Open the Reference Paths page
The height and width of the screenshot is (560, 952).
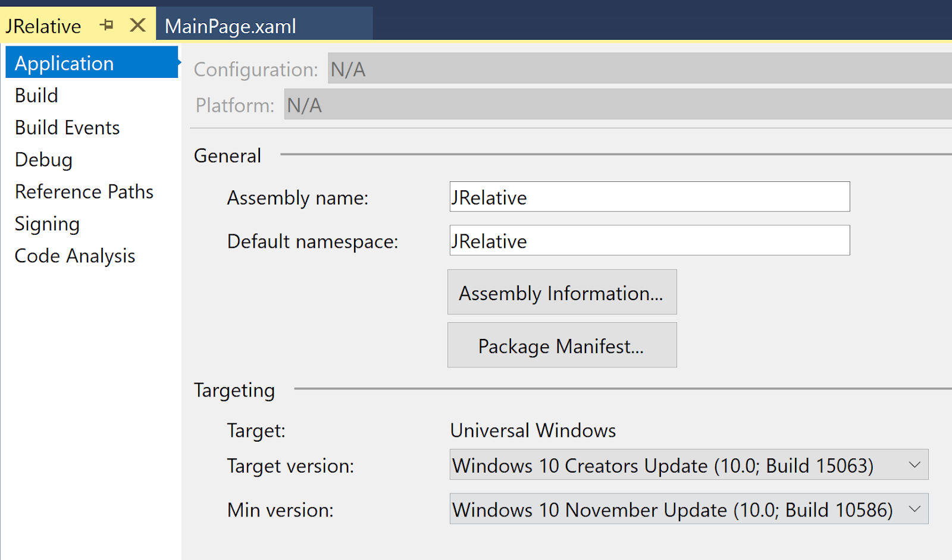(x=84, y=191)
